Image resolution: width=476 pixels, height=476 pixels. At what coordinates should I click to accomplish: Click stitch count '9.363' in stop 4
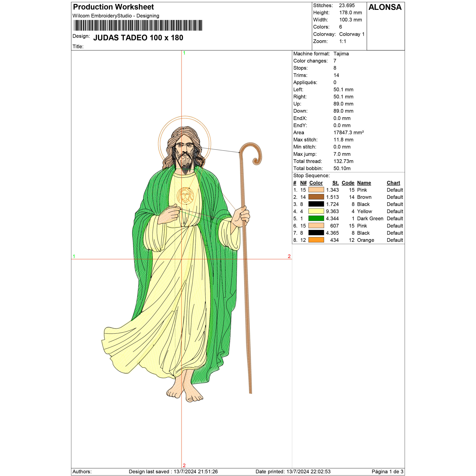(x=332, y=211)
